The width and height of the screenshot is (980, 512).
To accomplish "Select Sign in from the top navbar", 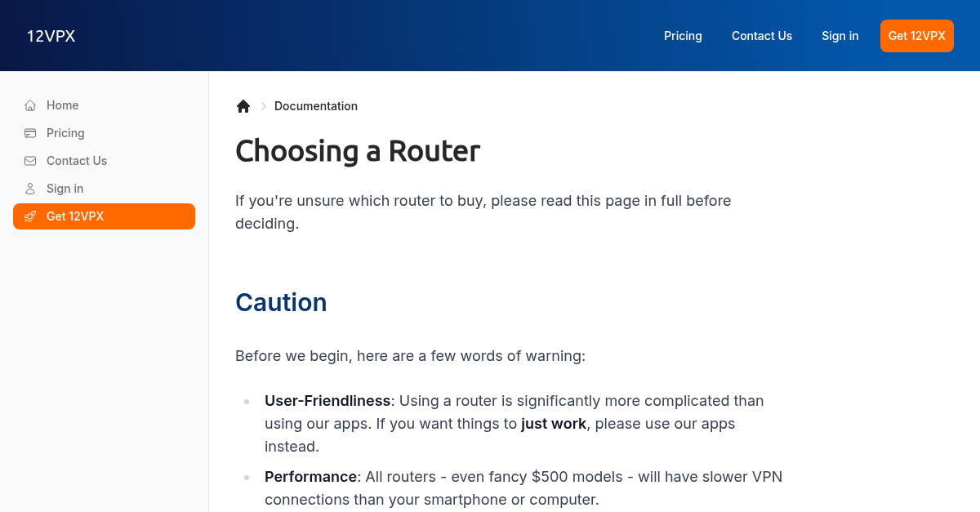I will [x=840, y=36].
